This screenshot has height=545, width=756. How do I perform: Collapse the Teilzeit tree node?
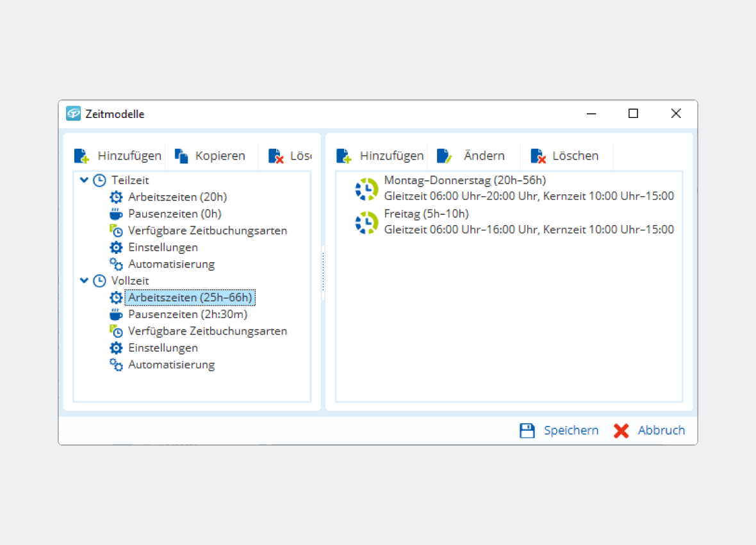click(84, 180)
